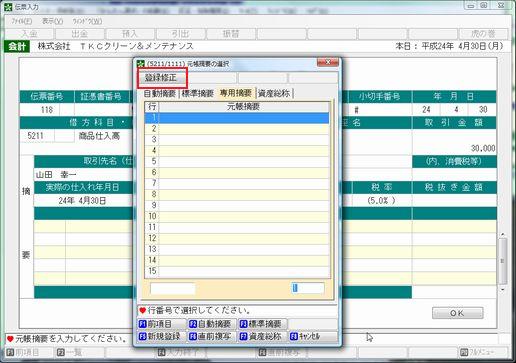Click the 元帳摘要の選択 dialog title icon
The image size is (516, 363).
(141, 64)
